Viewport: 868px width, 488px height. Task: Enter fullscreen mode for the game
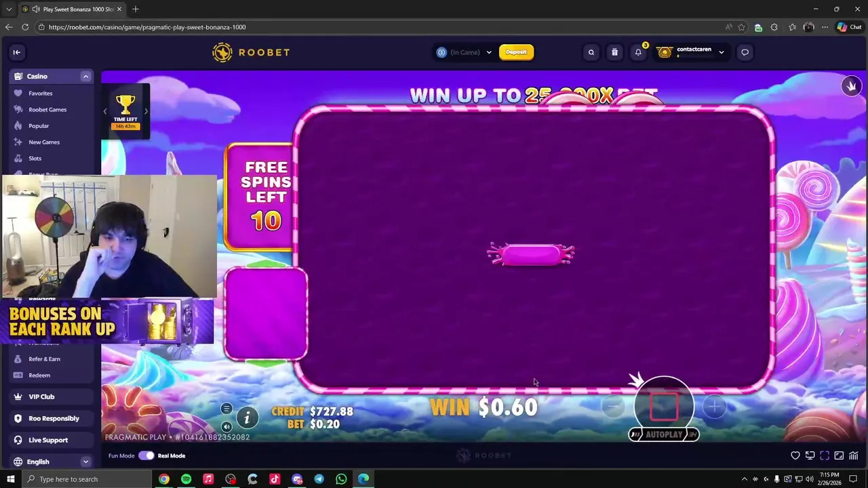[825, 455]
